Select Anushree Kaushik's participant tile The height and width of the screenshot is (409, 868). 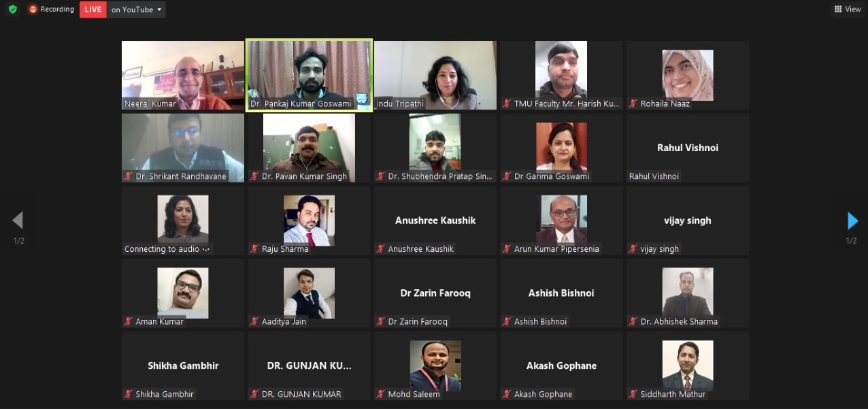435,220
